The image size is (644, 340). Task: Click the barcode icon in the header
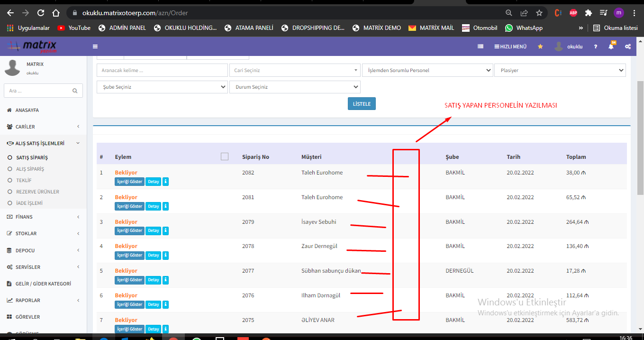(x=480, y=46)
